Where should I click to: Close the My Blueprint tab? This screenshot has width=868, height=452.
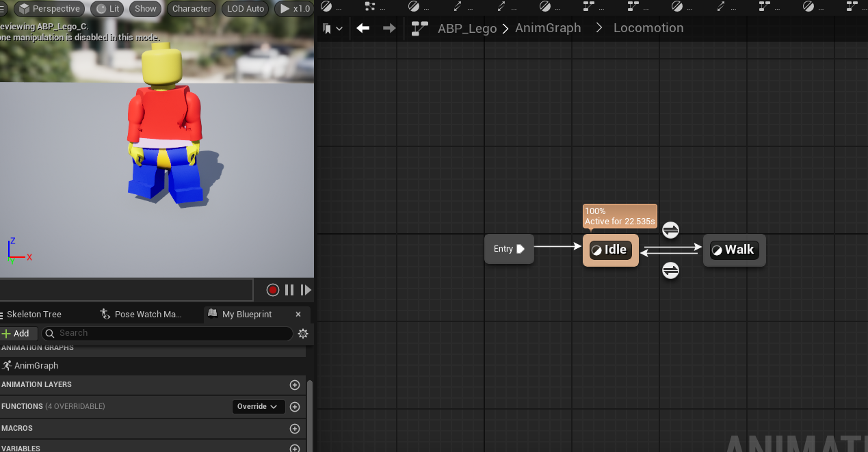pos(298,315)
